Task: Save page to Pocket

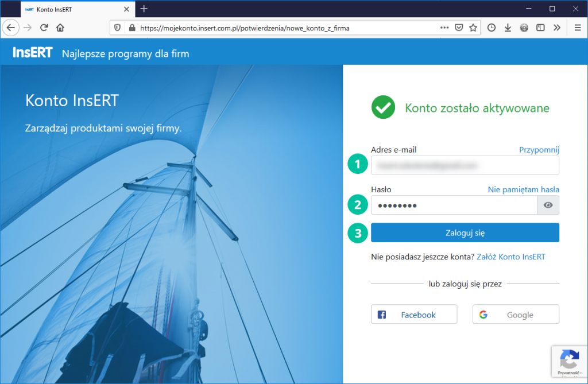Action: [x=459, y=28]
